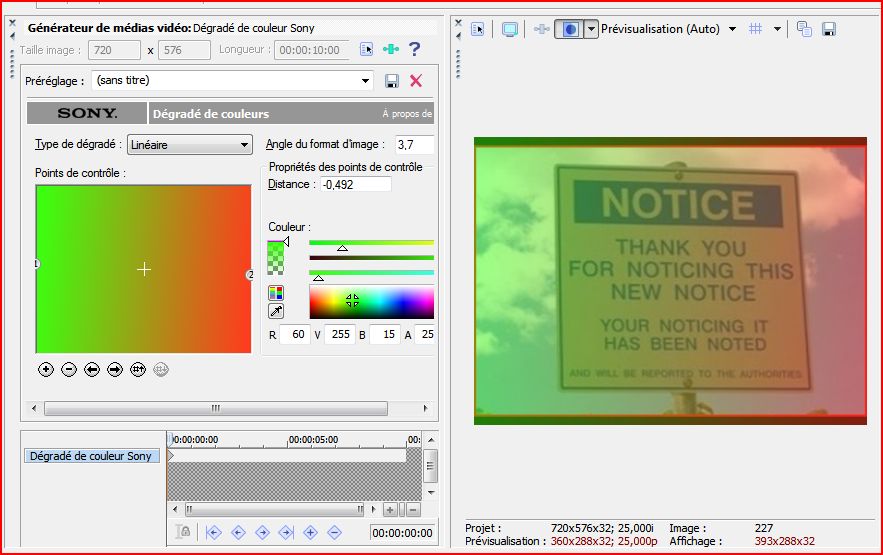The width and height of the screenshot is (883, 555).
Task: Expand the Prévisualisation (Auto) quality dropdown
Action: coord(732,29)
